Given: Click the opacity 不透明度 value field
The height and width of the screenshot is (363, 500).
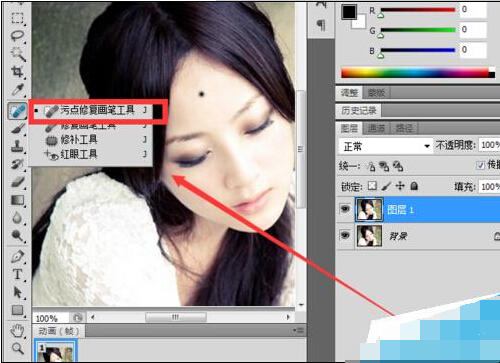Looking at the screenshot, I should click(489, 145).
